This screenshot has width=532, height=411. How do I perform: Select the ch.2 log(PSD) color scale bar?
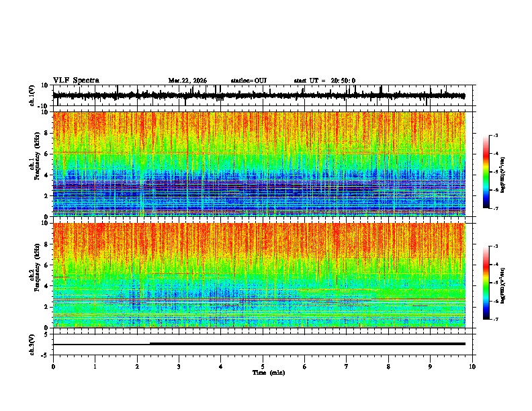click(x=486, y=283)
